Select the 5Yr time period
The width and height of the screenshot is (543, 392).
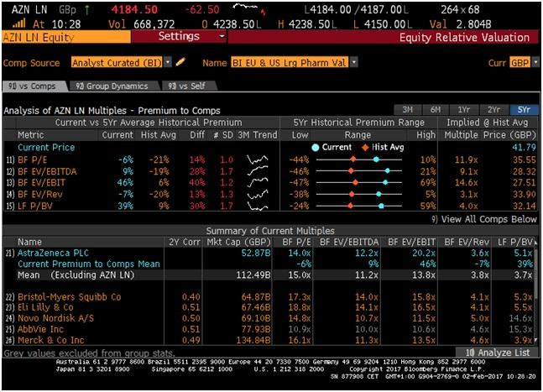coord(524,110)
